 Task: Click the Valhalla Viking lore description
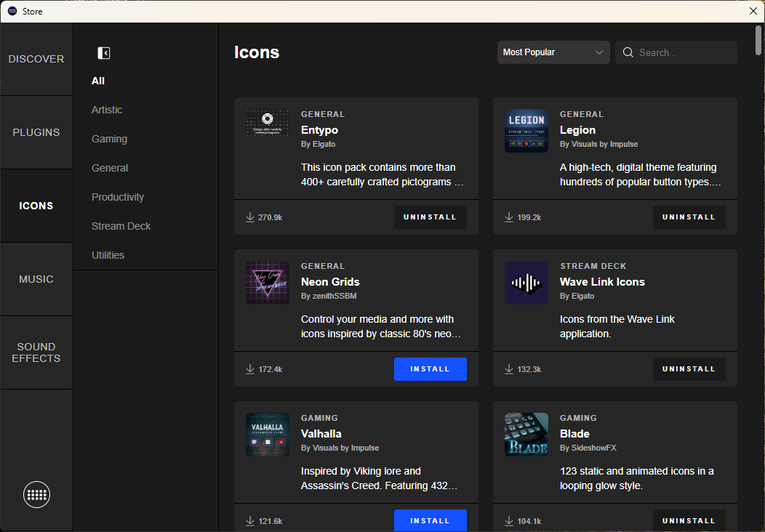379,478
